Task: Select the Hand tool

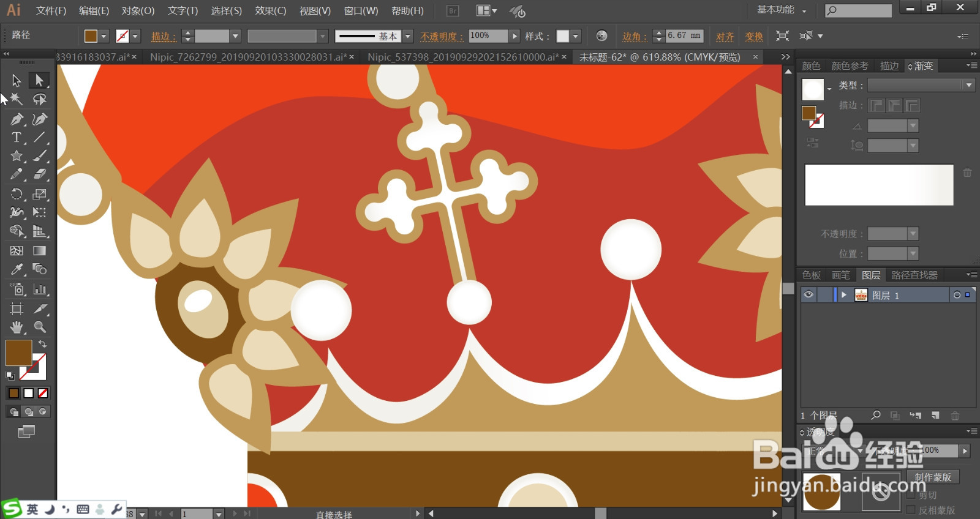Action: 17,327
